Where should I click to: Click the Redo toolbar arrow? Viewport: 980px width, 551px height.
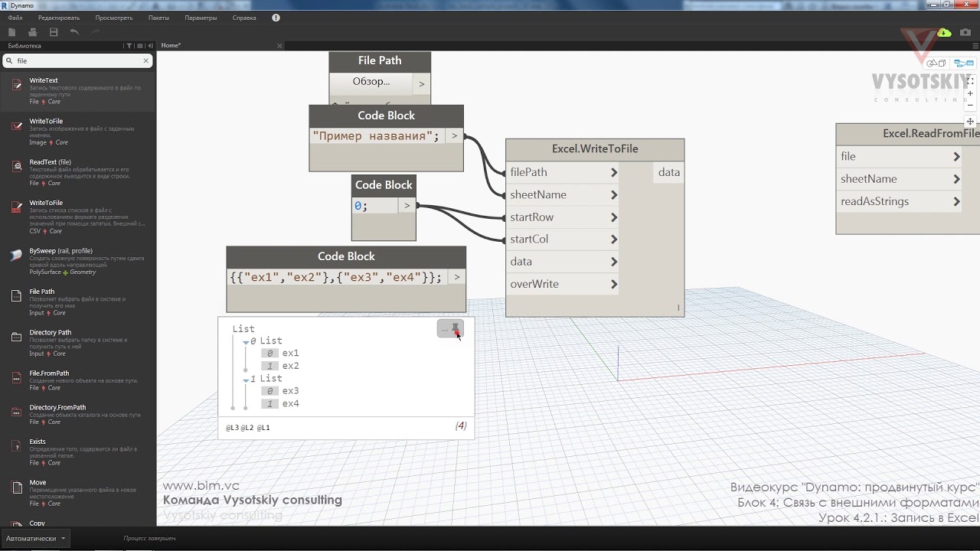96,32
